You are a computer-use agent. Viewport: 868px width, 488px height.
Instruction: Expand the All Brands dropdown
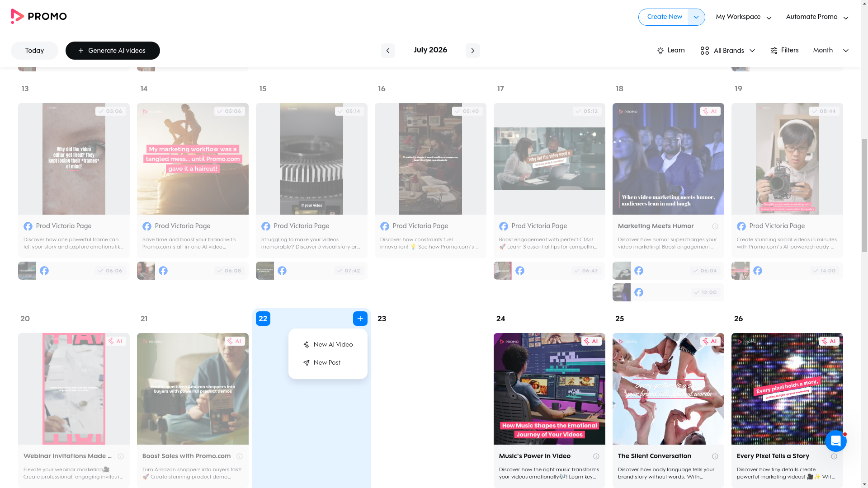pos(727,51)
